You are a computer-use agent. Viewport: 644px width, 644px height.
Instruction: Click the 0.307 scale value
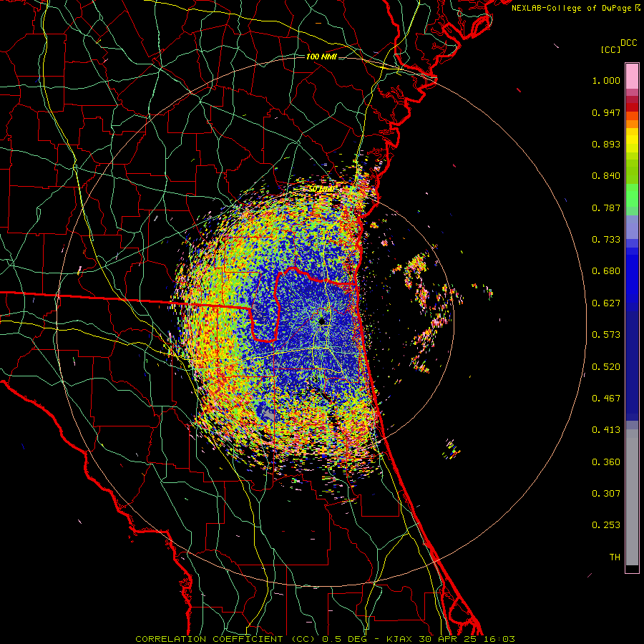coord(606,494)
